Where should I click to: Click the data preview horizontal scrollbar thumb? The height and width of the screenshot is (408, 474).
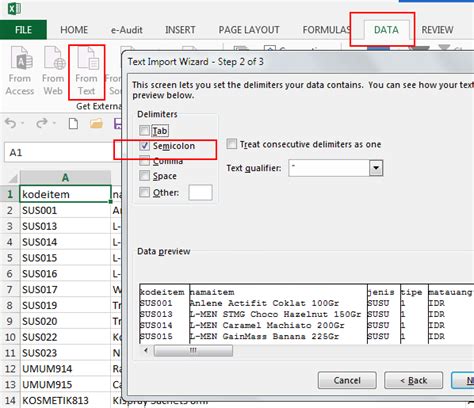(193, 350)
